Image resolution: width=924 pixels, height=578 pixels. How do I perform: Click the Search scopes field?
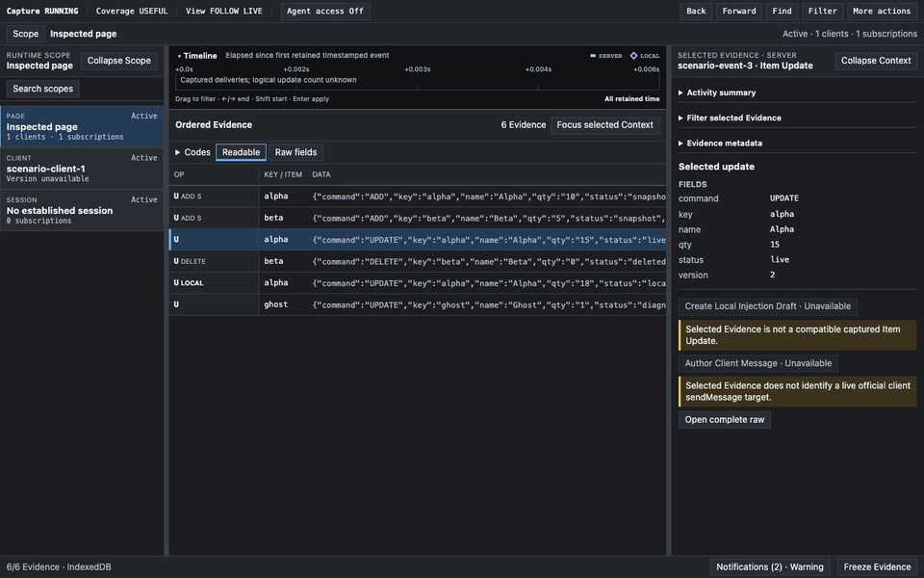pos(43,89)
